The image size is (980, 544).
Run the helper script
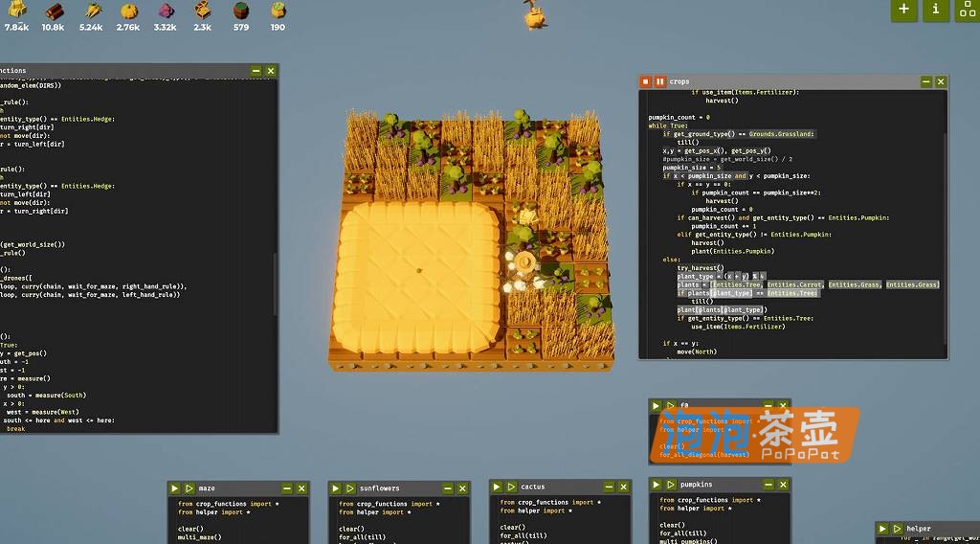tap(882, 529)
